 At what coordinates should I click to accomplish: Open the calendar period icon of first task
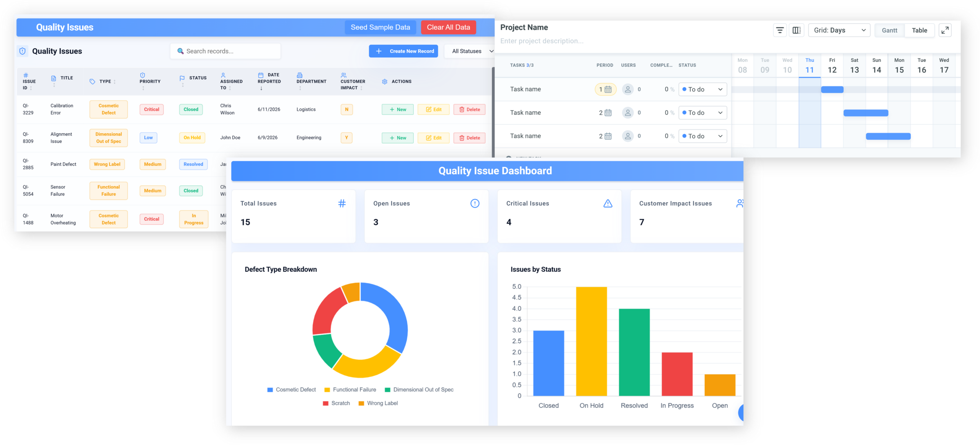pos(608,90)
